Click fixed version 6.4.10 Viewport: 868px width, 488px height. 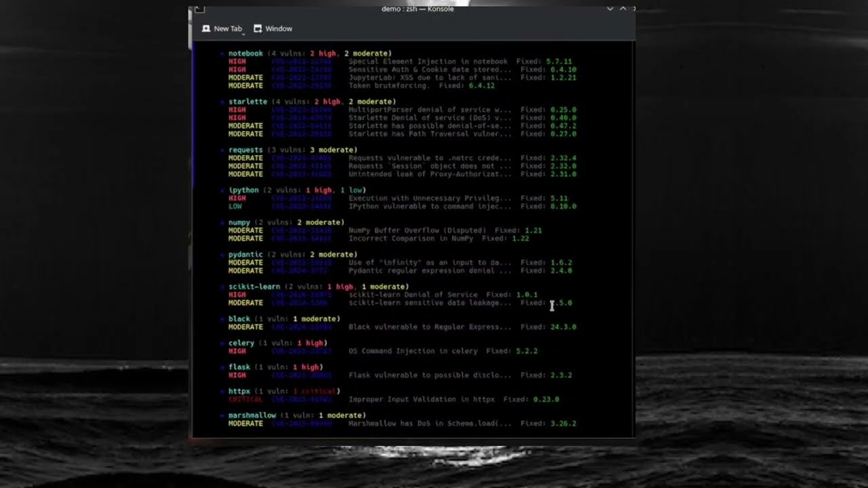pos(564,70)
